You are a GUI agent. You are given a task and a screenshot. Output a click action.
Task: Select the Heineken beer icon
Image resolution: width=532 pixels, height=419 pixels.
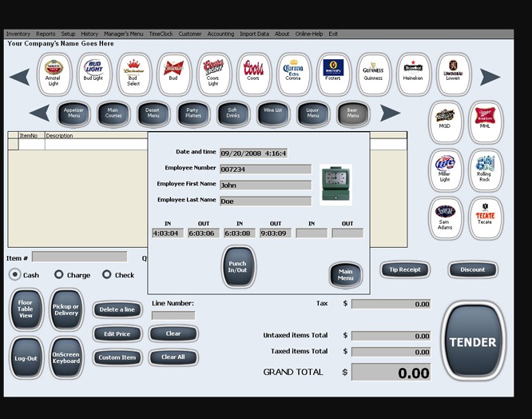[413, 74]
